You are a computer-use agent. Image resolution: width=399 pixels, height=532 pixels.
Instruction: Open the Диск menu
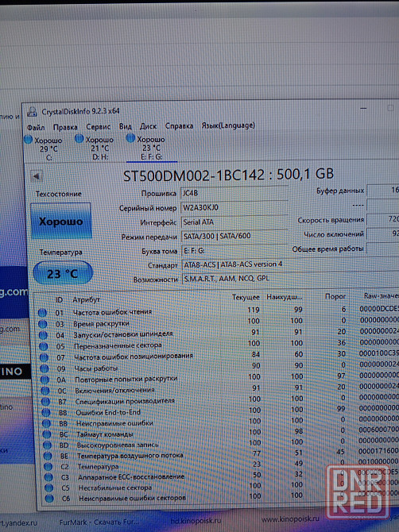pyautogui.click(x=149, y=126)
